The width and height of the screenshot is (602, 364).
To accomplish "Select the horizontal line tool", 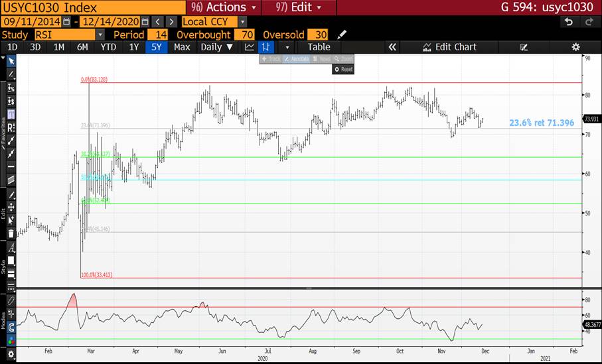I will (x=11, y=166).
